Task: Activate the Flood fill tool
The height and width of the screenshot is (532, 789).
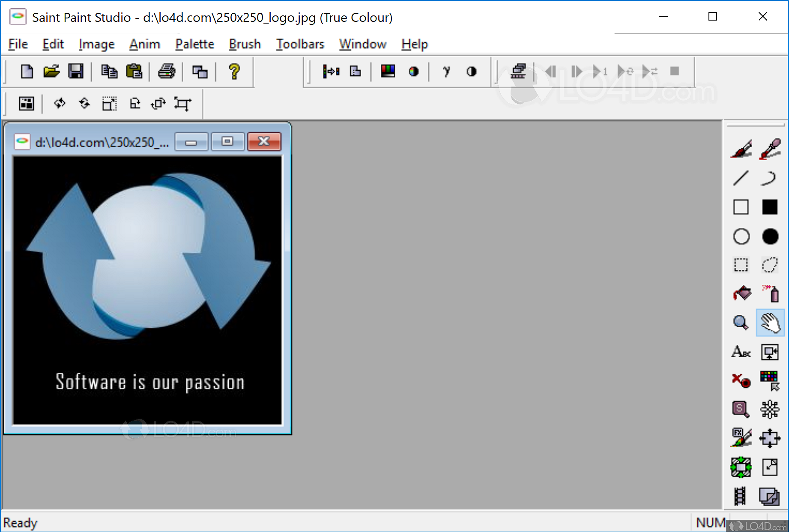Action: pos(741,294)
